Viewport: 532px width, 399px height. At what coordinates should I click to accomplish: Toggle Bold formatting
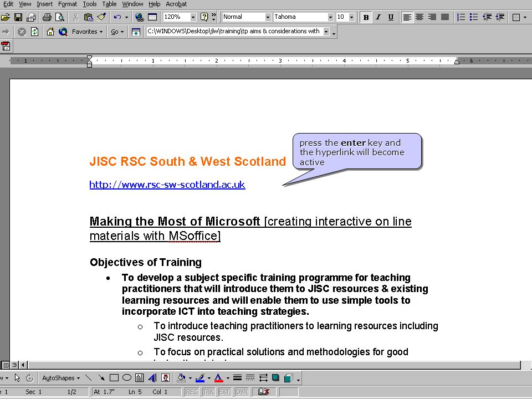(x=366, y=17)
